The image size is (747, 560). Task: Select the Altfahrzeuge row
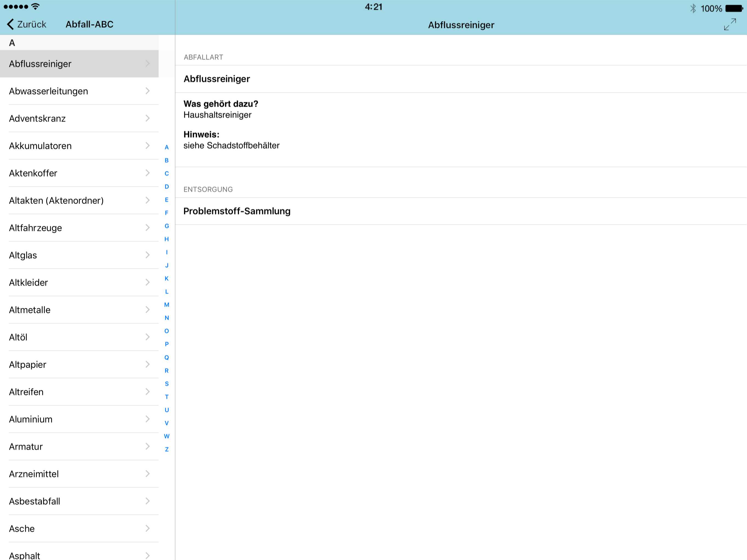pyautogui.click(x=79, y=228)
